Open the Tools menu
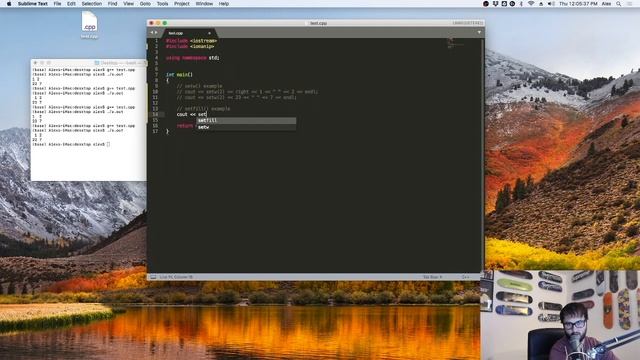The image size is (640, 360). click(162, 4)
